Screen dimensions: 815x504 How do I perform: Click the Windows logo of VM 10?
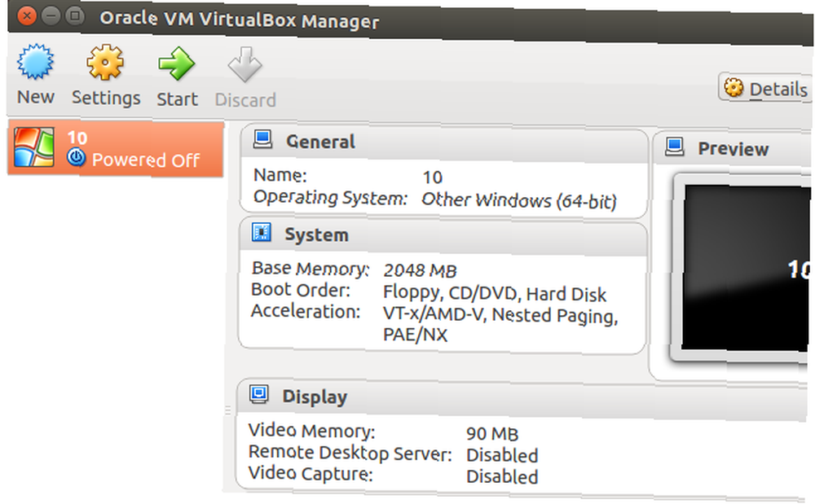click(34, 147)
